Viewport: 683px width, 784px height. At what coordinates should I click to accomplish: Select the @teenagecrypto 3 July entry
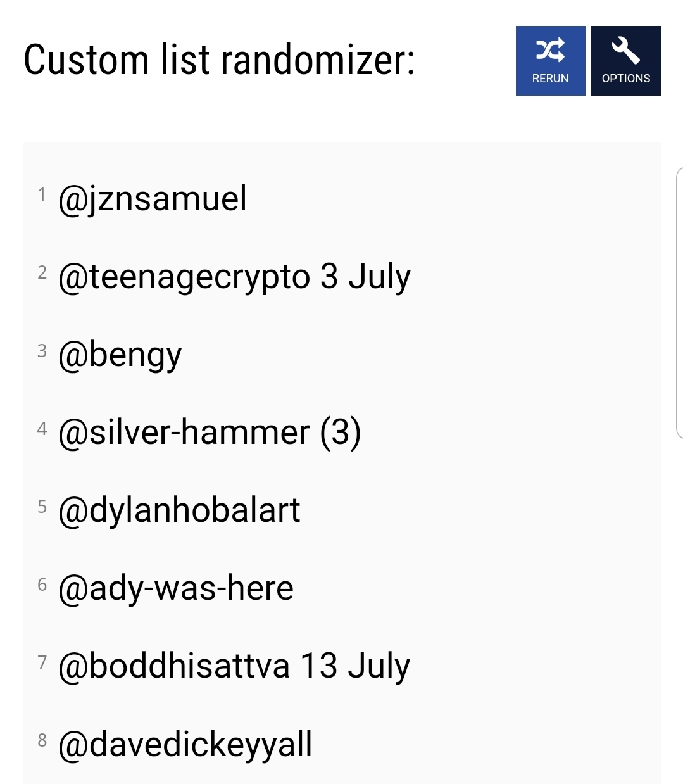pyautogui.click(x=234, y=277)
